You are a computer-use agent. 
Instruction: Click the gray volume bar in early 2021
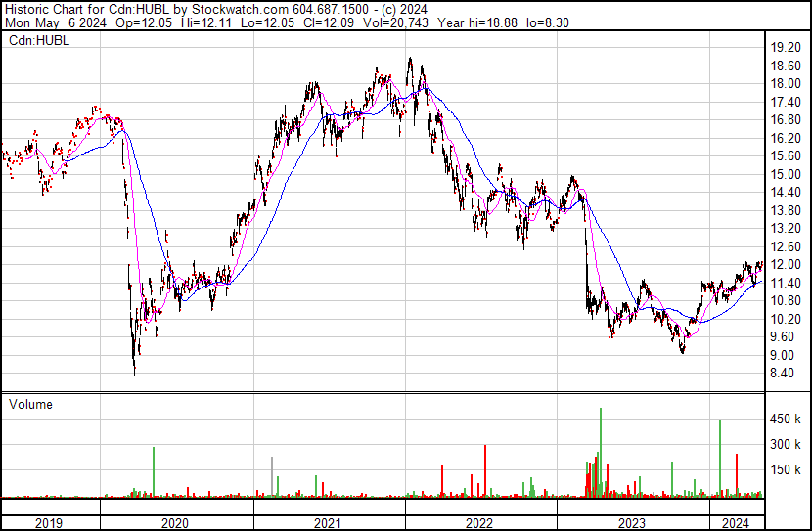pyautogui.click(x=272, y=477)
